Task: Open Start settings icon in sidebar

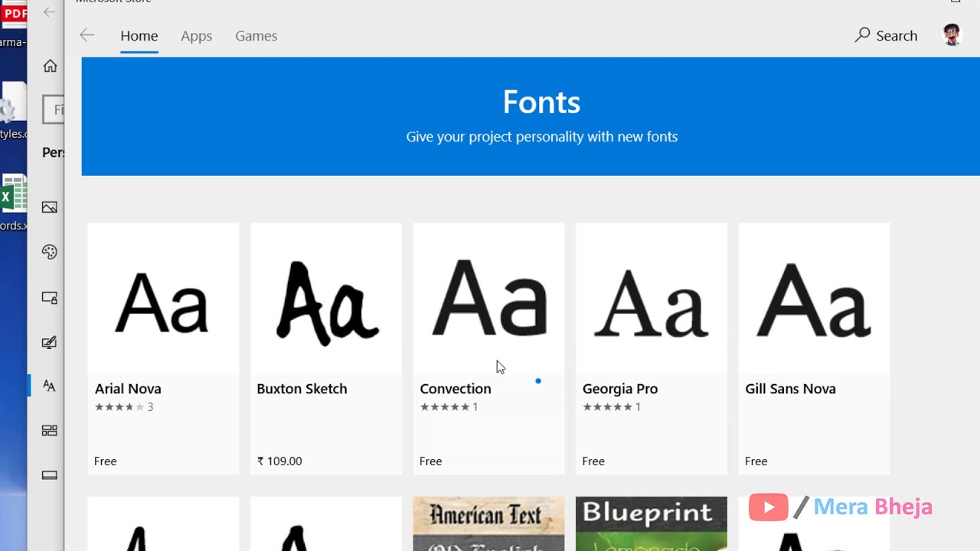Action: coord(50,430)
